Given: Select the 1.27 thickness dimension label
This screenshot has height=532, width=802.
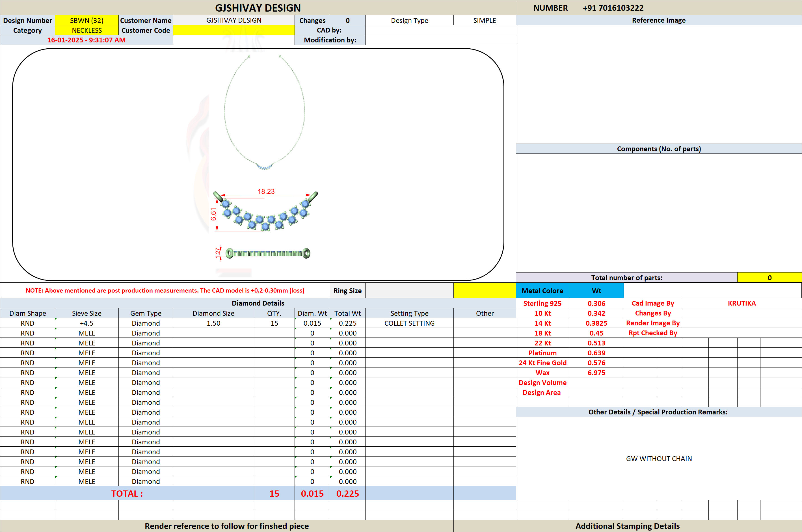Looking at the screenshot, I should [218, 253].
